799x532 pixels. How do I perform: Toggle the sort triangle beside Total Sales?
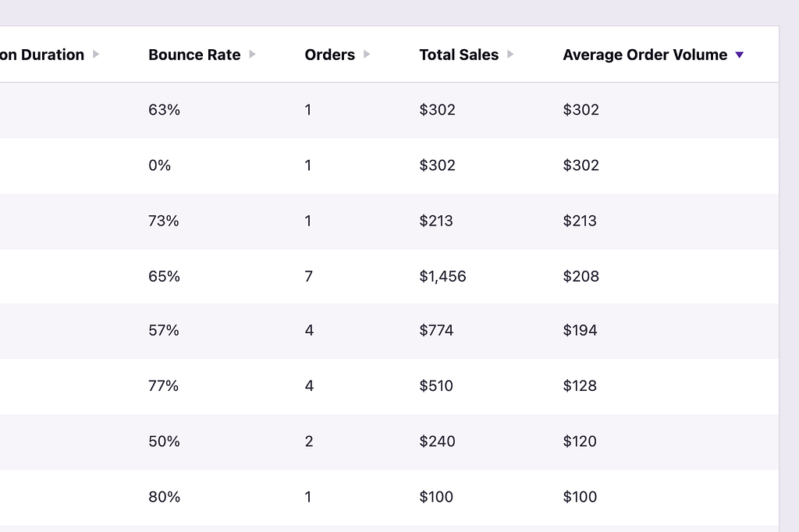(x=510, y=55)
